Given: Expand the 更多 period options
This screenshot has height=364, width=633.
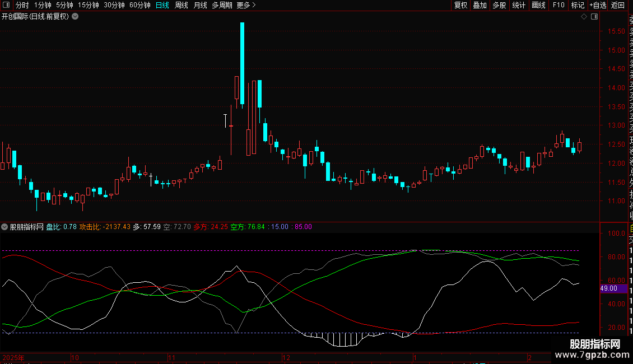Looking at the screenshot, I should point(246,5).
